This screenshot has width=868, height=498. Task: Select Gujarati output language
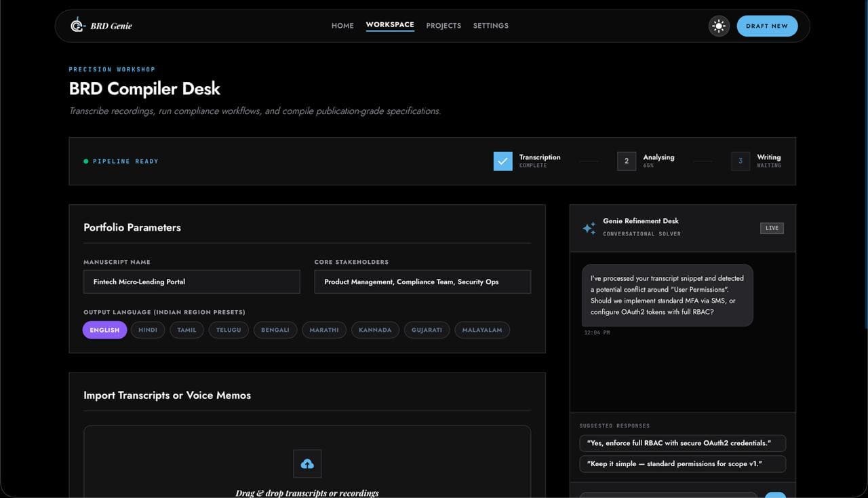coord(427,330)
